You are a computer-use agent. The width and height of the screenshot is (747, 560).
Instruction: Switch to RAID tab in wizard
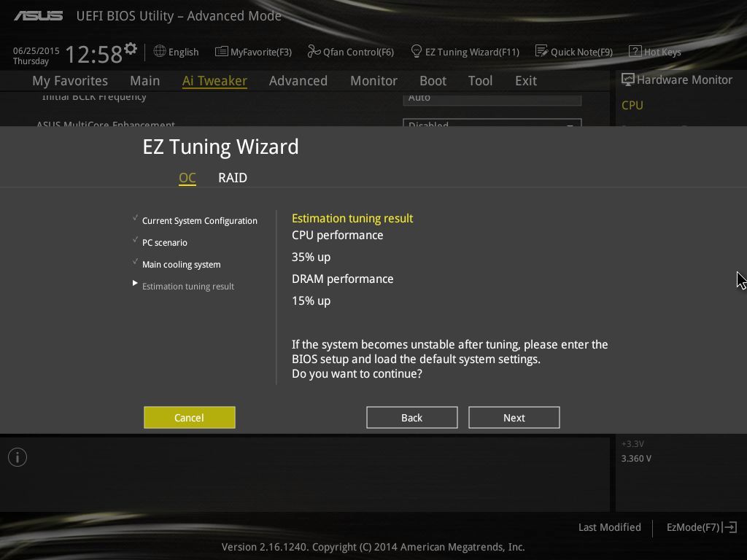(x=233, y=178)
